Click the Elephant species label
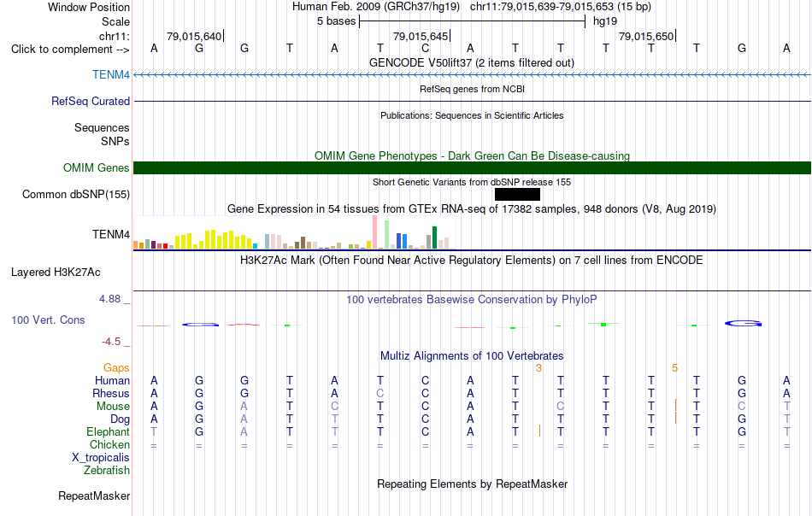Image resolution: width=812 pixels, height=516 pixels. coord(108,431)
